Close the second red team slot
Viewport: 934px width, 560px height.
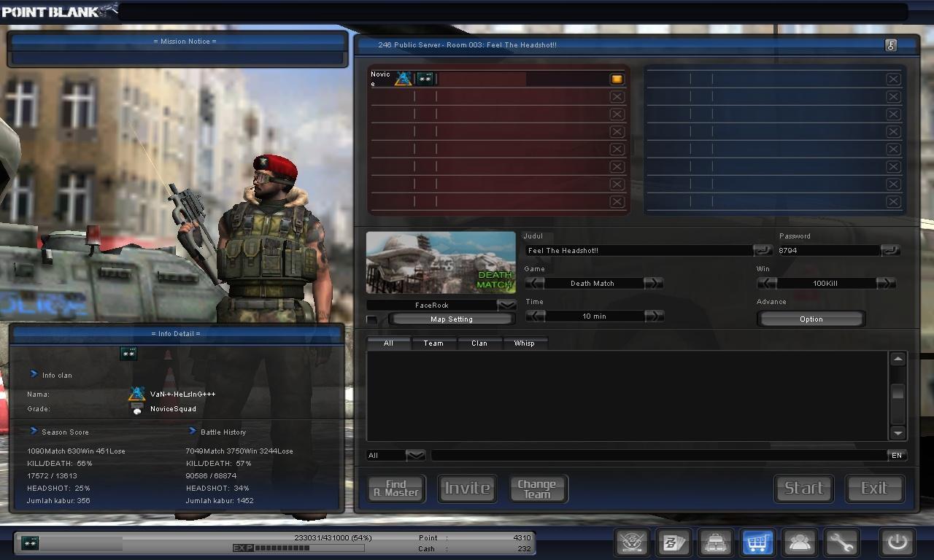click(x=617, y=96)
